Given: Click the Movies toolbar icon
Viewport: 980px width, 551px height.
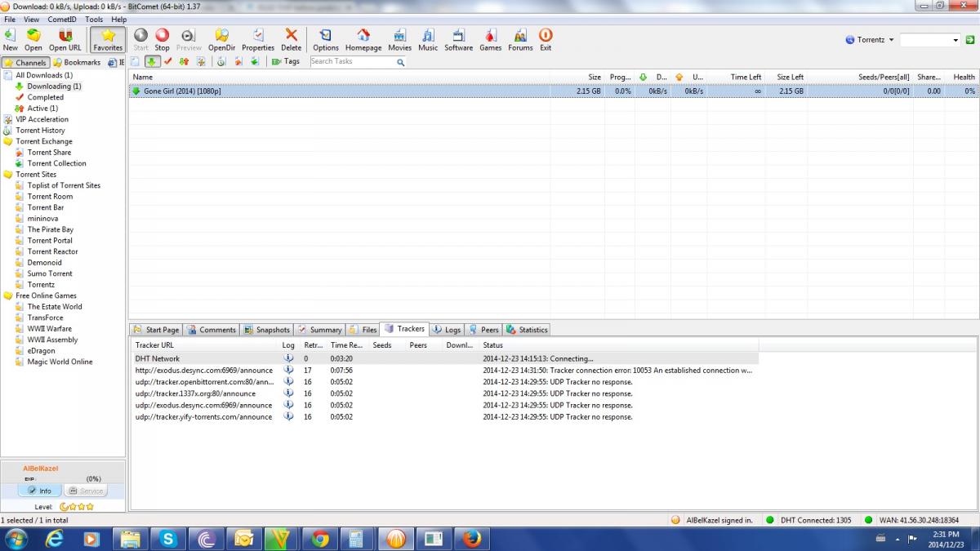Looking at the screenshot, I should (399, 36).
